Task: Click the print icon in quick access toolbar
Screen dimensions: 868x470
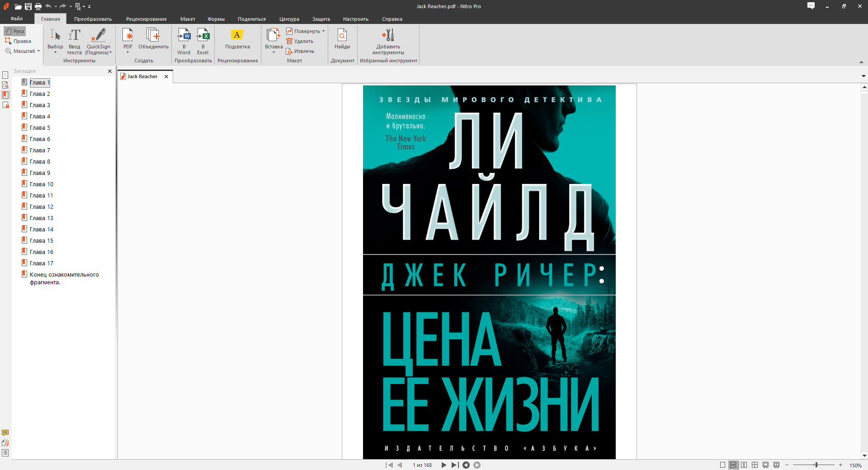Action: pos(38,6)
